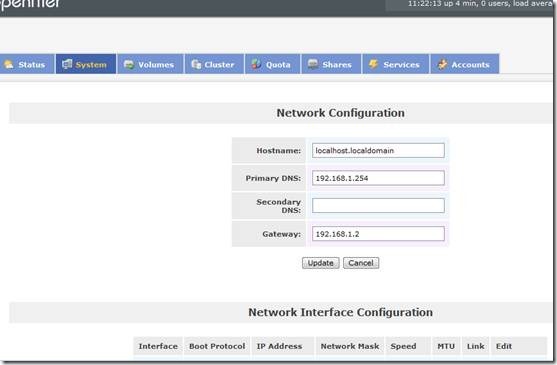557x365 pixels.
Task: Click the Services tab lightning icon
Action: click(373, 64)
